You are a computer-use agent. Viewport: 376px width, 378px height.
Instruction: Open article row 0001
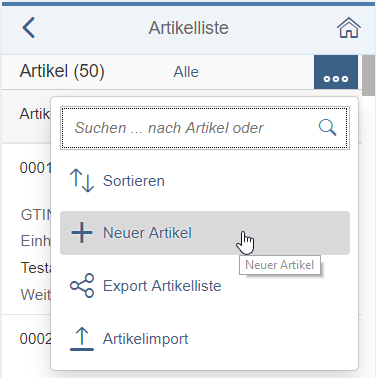[26, 229]
